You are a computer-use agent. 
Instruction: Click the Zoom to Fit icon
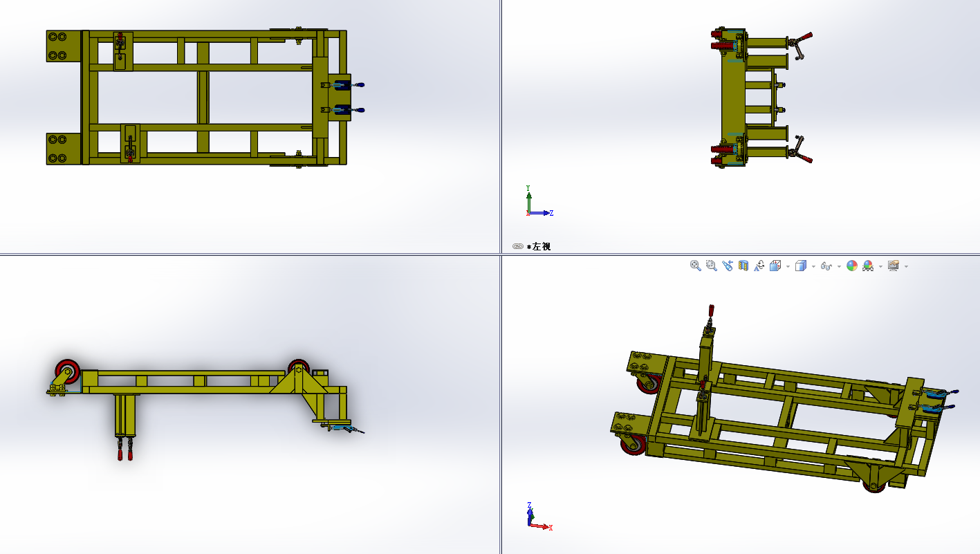coord(696,266)
